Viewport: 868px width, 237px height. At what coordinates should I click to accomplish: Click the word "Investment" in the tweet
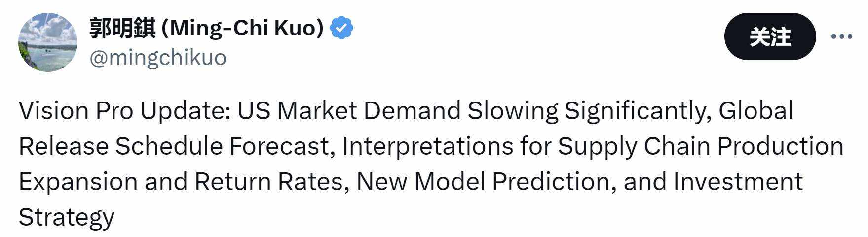click(738, 182)
